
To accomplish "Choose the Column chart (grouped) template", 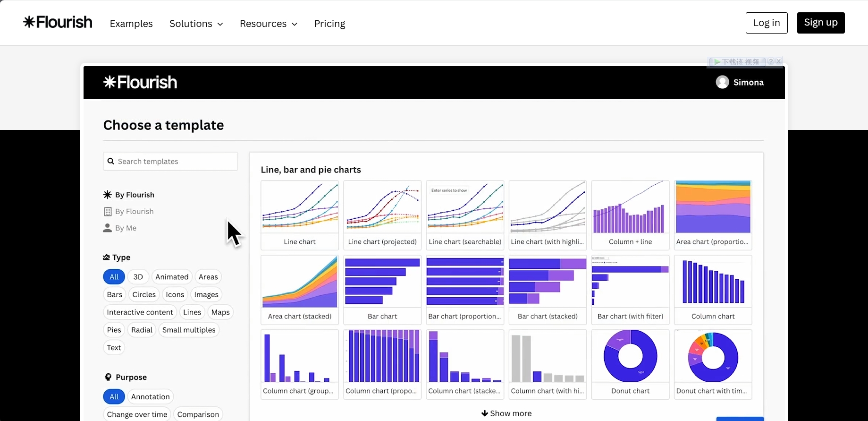I will point(300,364).
